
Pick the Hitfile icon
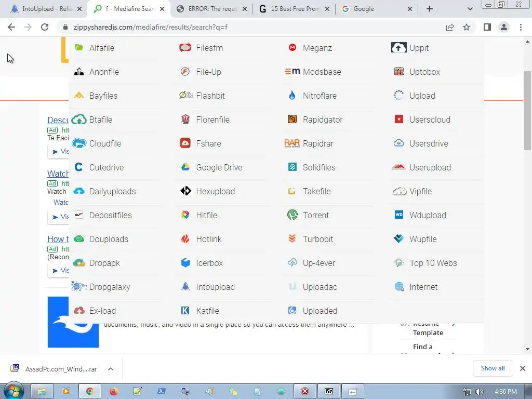tap(185, 215)
